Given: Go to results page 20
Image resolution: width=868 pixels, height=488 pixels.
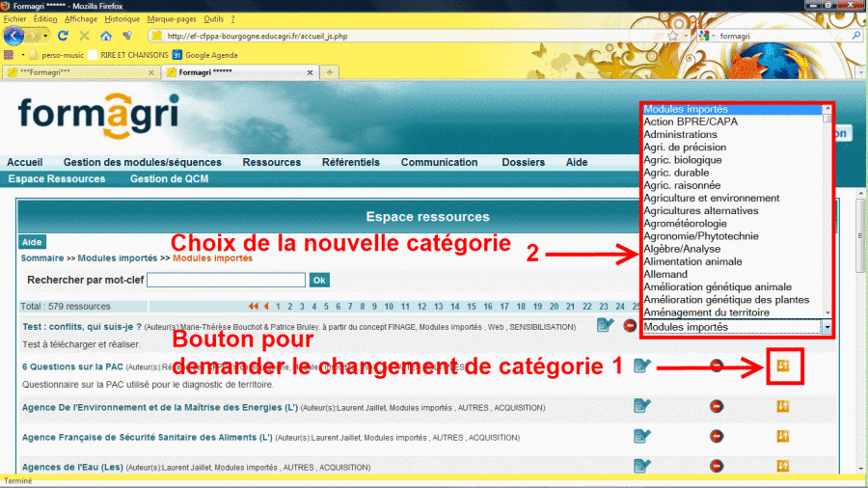Looking at the screenshot, I should click(x=554, y=306).
